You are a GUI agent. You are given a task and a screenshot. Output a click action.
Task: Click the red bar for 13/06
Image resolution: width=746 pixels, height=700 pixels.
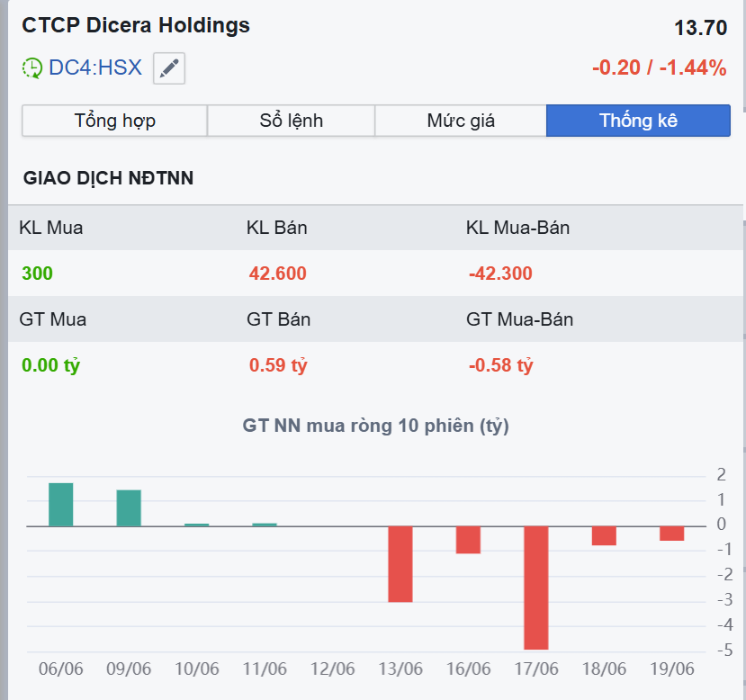point(400,563)
